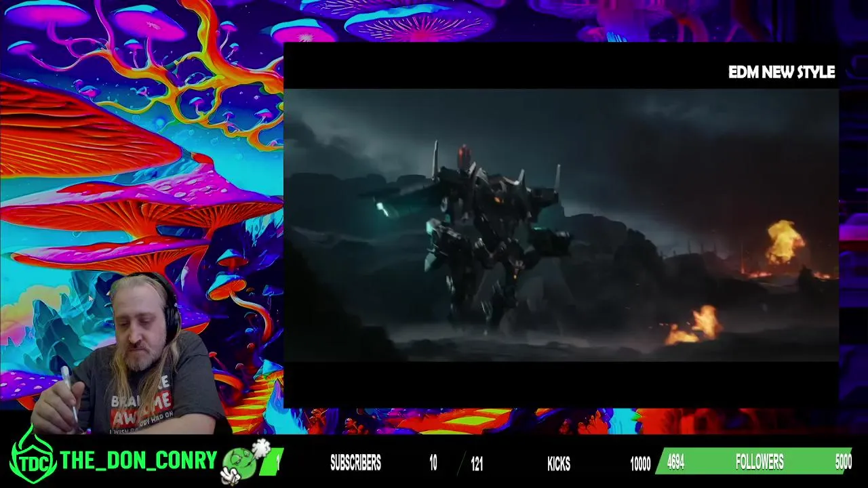Screen dimensions: 868x488
Task: Click the subscriber goal 121
Action: click(x=477, y=464)
